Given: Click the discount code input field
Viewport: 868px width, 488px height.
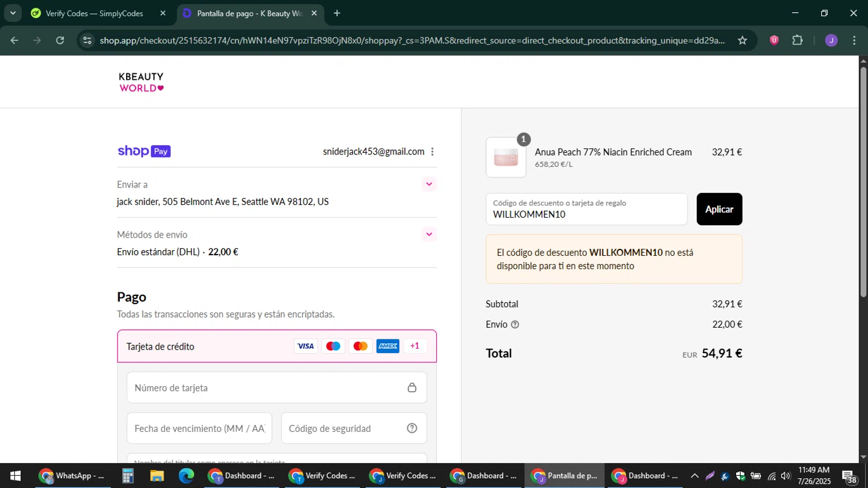Looking at the screenshot, I should [x=587, y=209].
